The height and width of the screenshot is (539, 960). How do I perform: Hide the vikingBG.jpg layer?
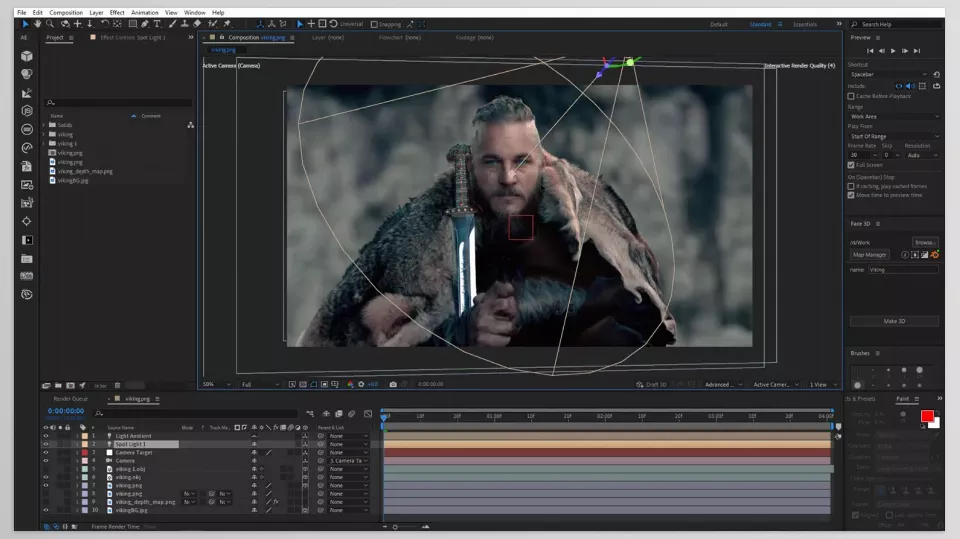tap(45, 510)
